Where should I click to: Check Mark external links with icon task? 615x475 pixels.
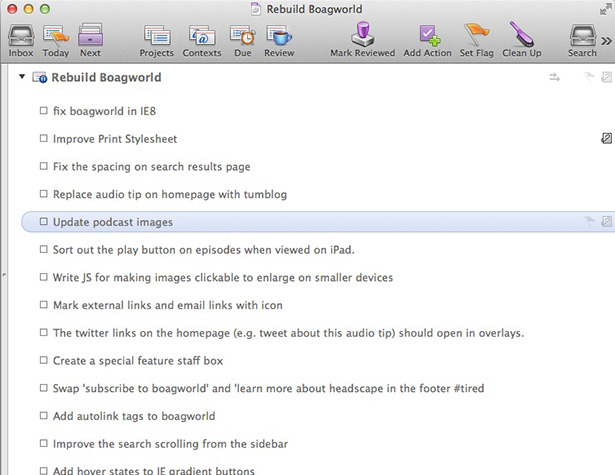coord(44,305)
